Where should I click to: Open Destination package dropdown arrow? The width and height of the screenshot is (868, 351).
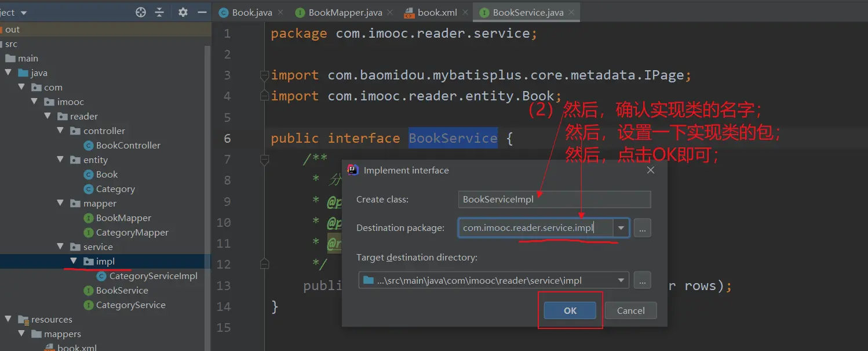point(621,228)
